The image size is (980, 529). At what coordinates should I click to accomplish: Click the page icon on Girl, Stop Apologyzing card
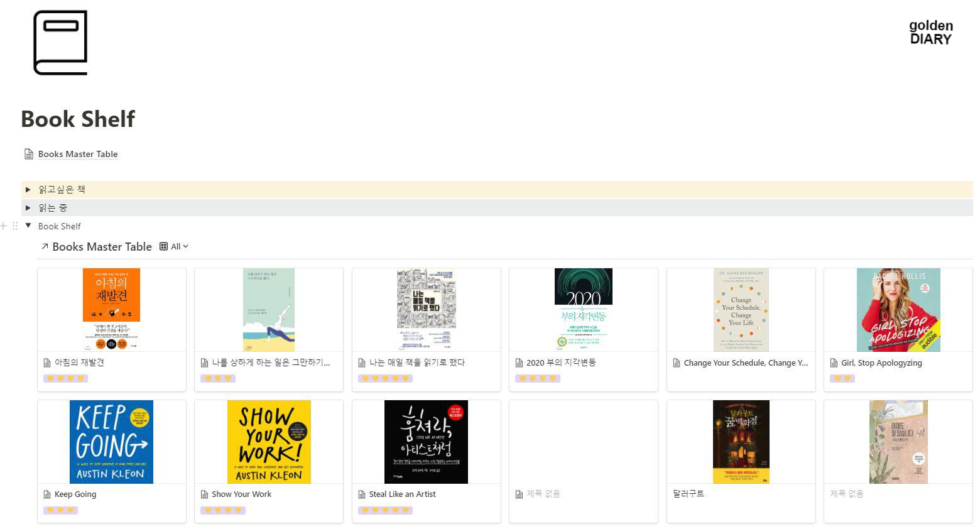834,363
